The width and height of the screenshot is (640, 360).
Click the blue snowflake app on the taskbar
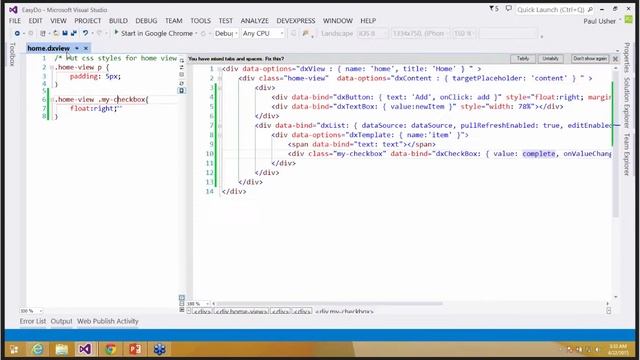click(x=159, y=349)
